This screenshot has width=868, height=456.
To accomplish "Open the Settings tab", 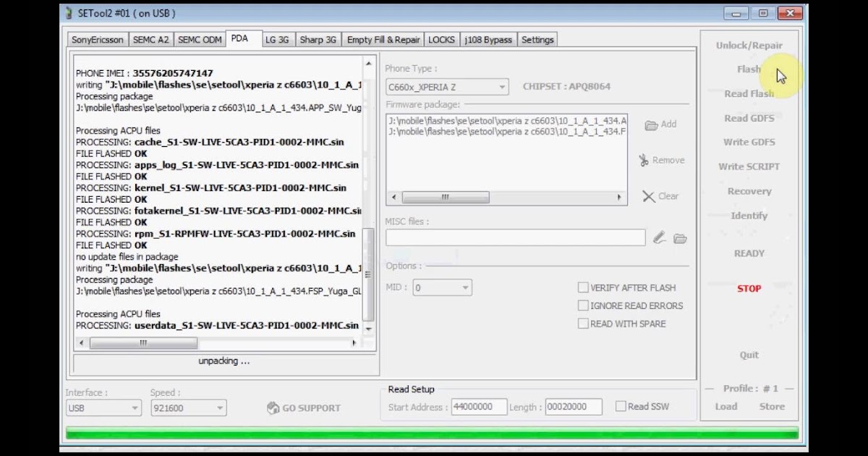I will coord(537,40).
